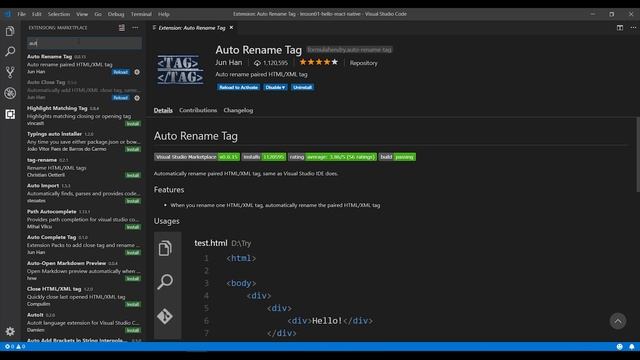The height and width of the screenshot is (360, 640).
Task: Click Reload on Auto Rename Tag list item
Action: point(120,72)
